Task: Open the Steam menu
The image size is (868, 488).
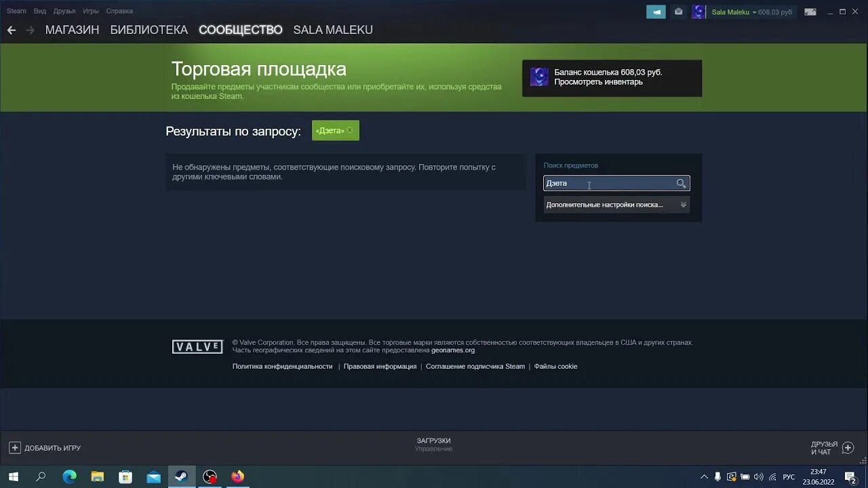Action: click(x=16, y=11)
